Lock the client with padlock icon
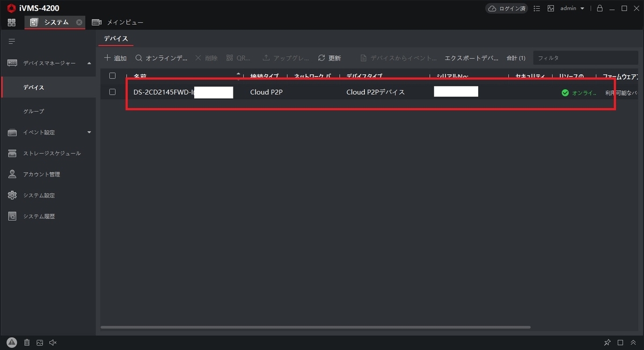644x350 pixels. tap(600, 9)
